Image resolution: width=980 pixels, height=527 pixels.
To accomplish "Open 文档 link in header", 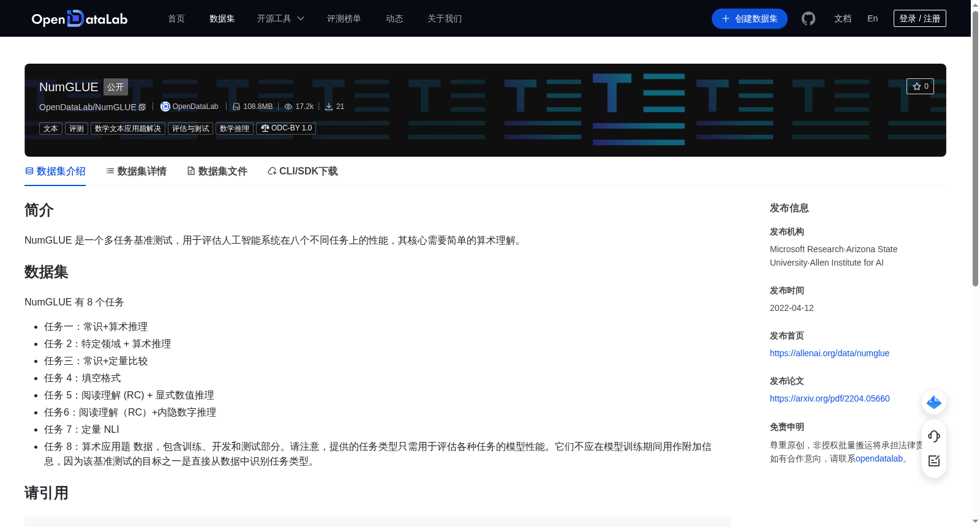I will tap(843, 18).
